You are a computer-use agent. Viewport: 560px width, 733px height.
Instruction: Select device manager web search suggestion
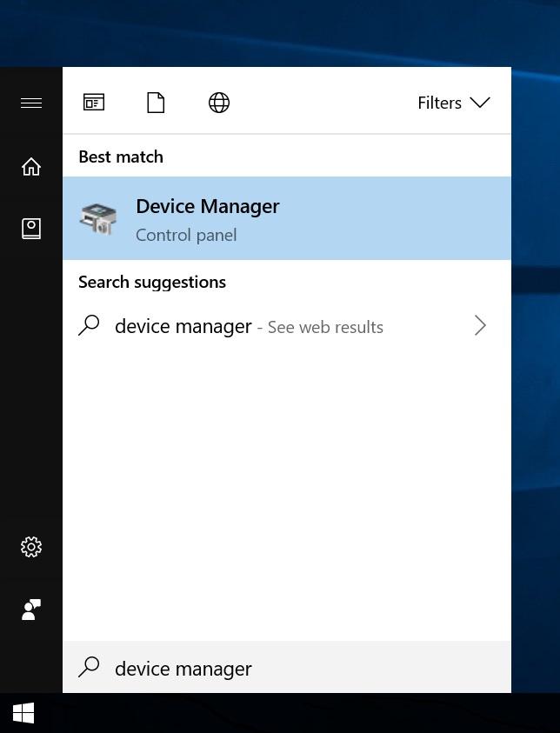pyautogui.click(x=287, y=326)
